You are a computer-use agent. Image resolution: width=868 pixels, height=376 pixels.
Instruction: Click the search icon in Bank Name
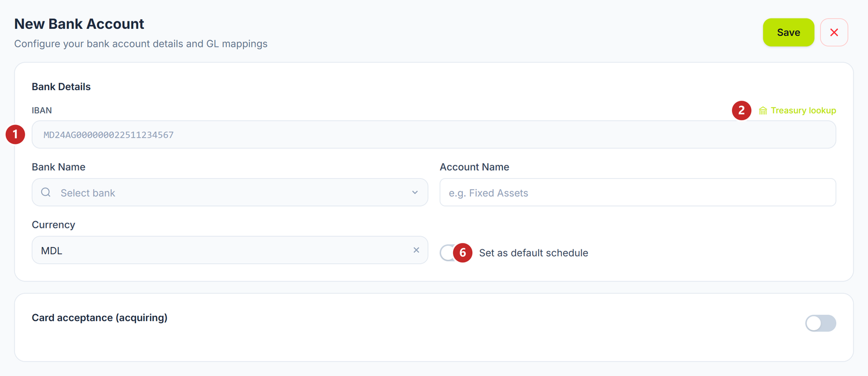click(46, 193)
